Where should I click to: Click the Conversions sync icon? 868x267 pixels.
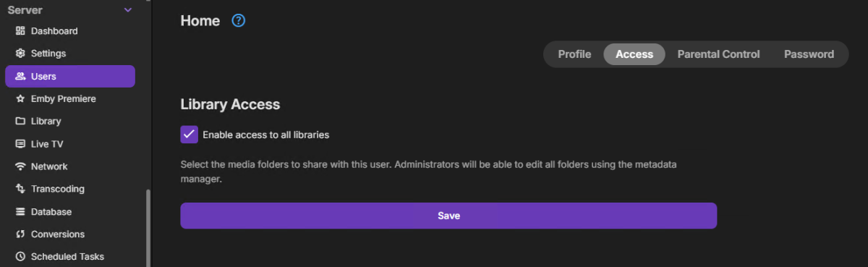(x=20, y=234)
